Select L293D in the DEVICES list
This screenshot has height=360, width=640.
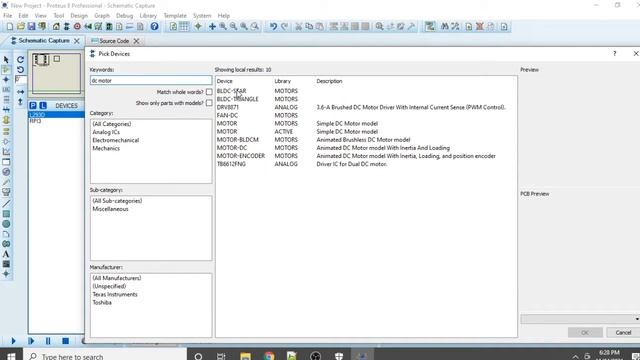pos(56,115)
